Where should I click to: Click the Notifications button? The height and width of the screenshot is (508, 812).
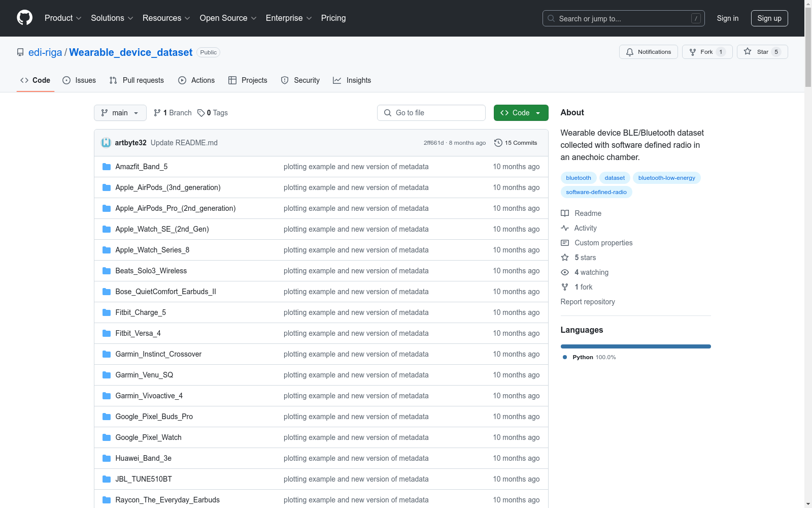(649, 52)
